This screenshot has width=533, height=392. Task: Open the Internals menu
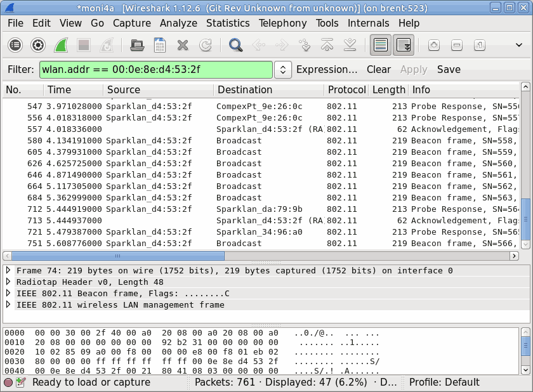point(368,23)
